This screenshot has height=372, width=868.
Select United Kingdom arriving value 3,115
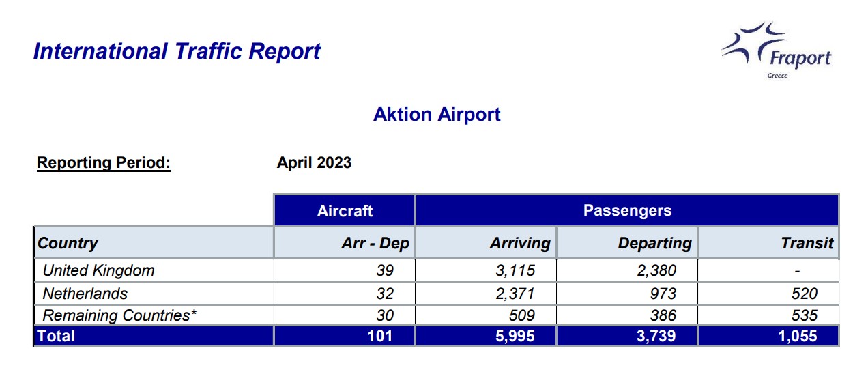[515, 270]
